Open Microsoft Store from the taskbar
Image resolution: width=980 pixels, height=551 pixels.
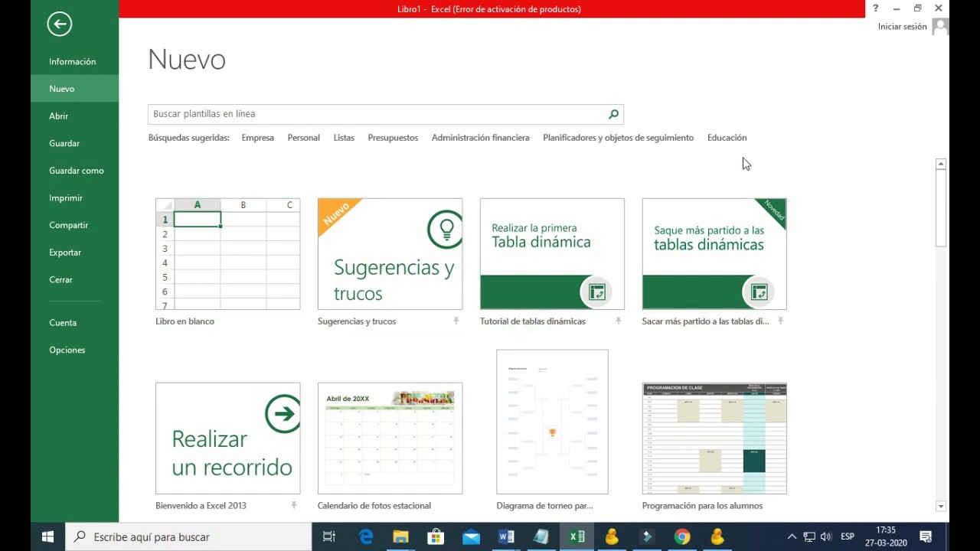pos(436,536)
